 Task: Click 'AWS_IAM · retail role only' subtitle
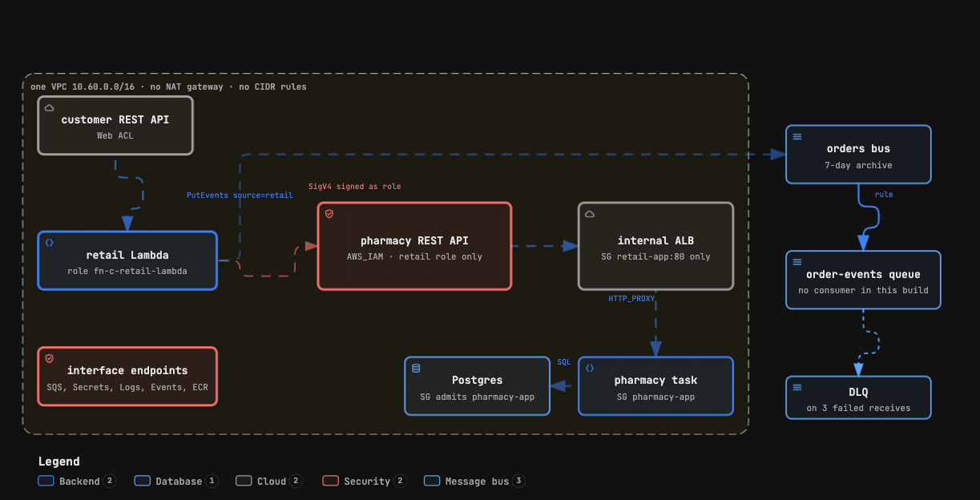tap(414, 256)
